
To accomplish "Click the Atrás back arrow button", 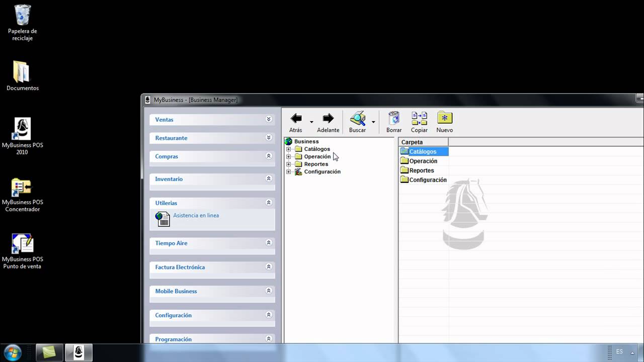I will [x=296, y=122].
